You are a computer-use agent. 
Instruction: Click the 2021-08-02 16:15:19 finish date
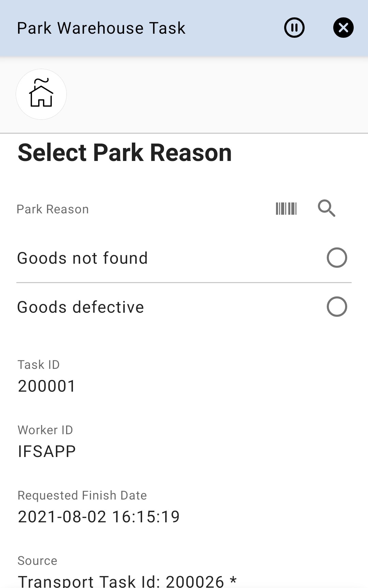(x=98, y=517)
